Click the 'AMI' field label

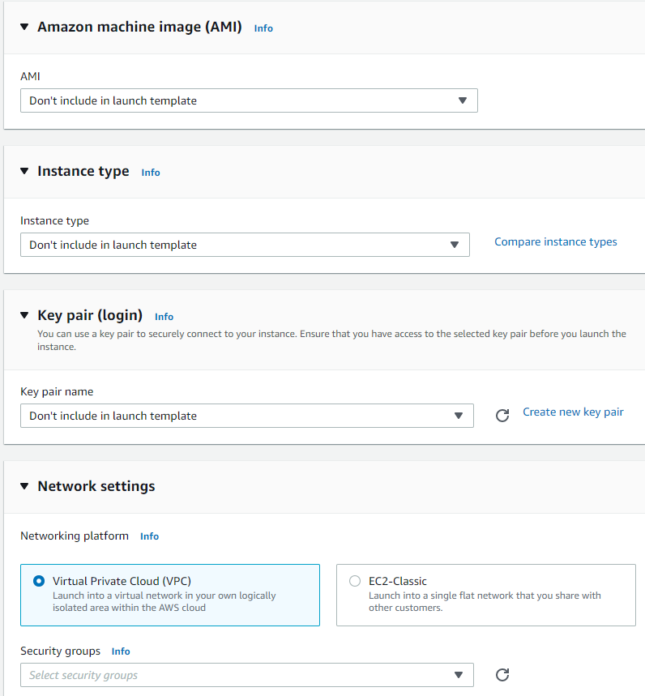pos(30,76)
